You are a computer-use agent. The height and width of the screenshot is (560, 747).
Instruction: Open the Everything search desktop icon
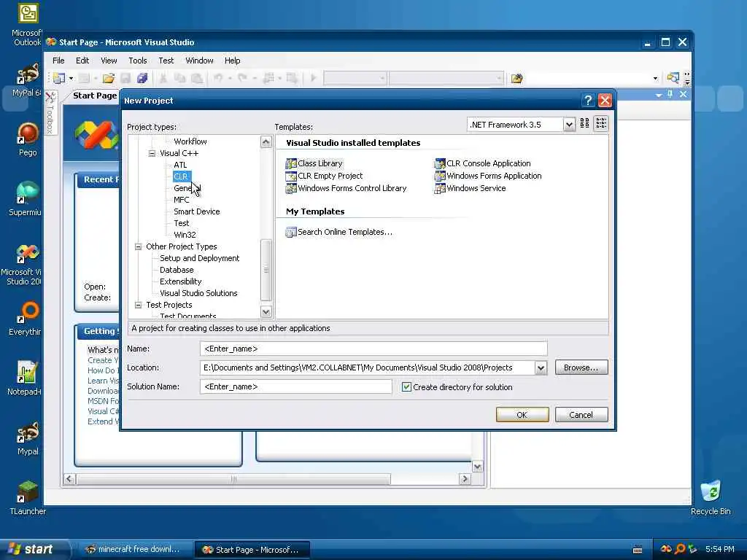[28, 319]
